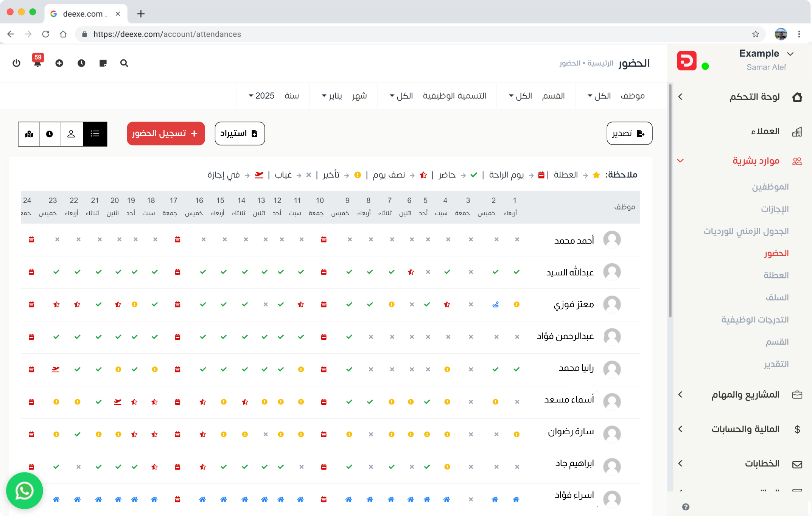Open the month يناير dropdown
The image size is (812, 516).
[331, 96]
